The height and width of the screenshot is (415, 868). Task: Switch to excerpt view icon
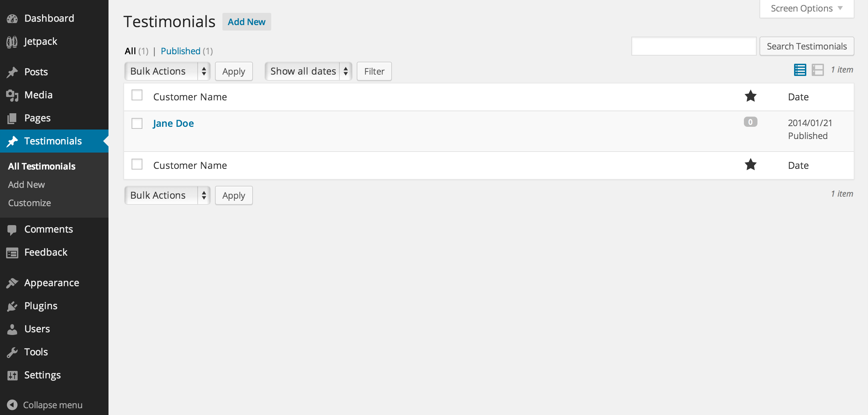point(817,70)
